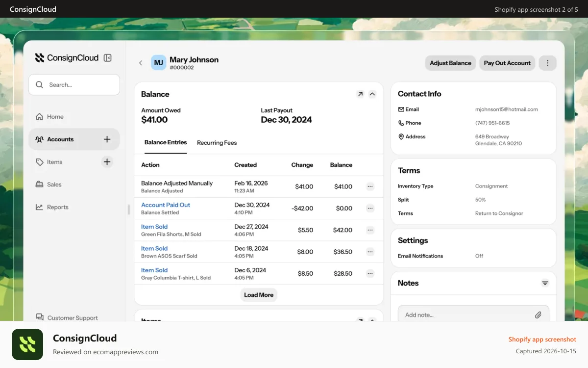Click the Accounts people icon
This screenshot has height=368, width=588.
point(39,139)
